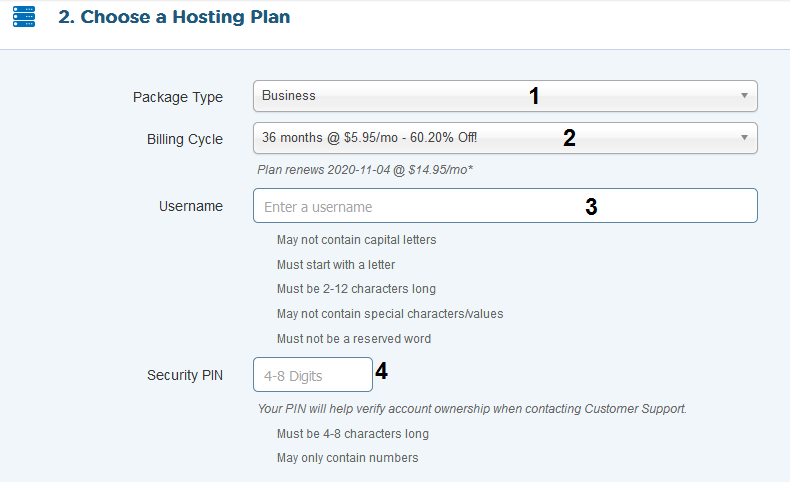Viewport: 790px width, 482px height.
Task: Click the "2. Choose a Hosting Plan" heading
Action: pos(174,18)
